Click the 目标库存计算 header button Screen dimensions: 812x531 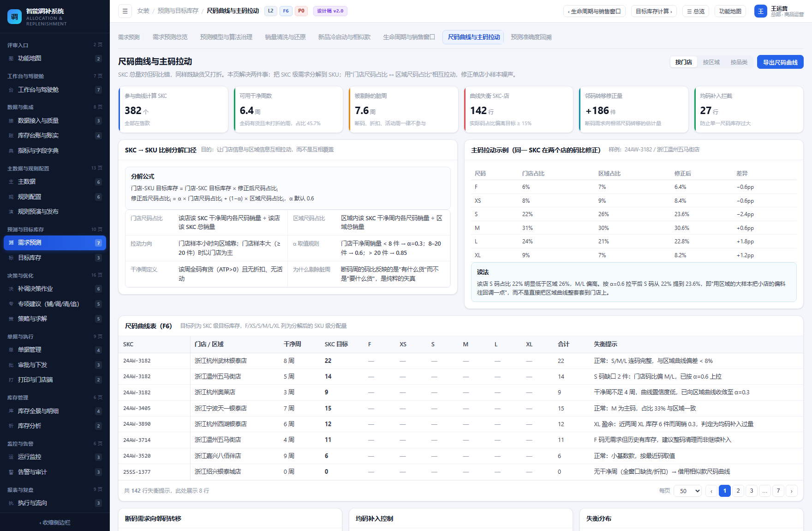click(654, 11)
